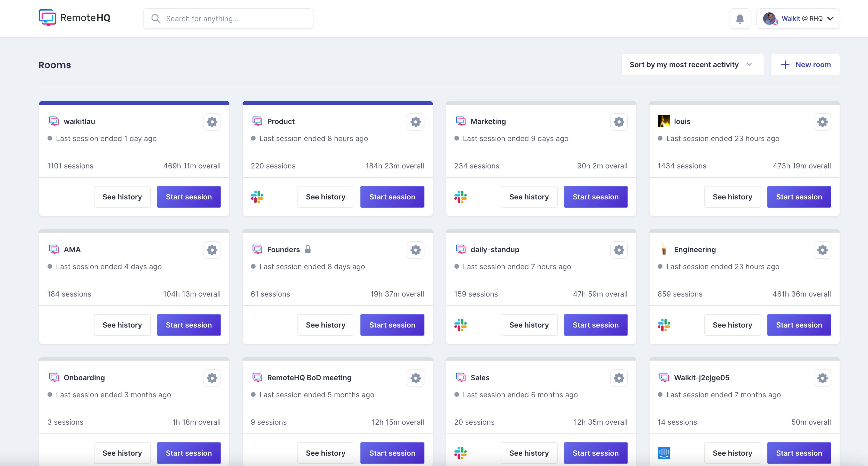
Task: Click the Rooms heading
Action: (x=54, y=65)
